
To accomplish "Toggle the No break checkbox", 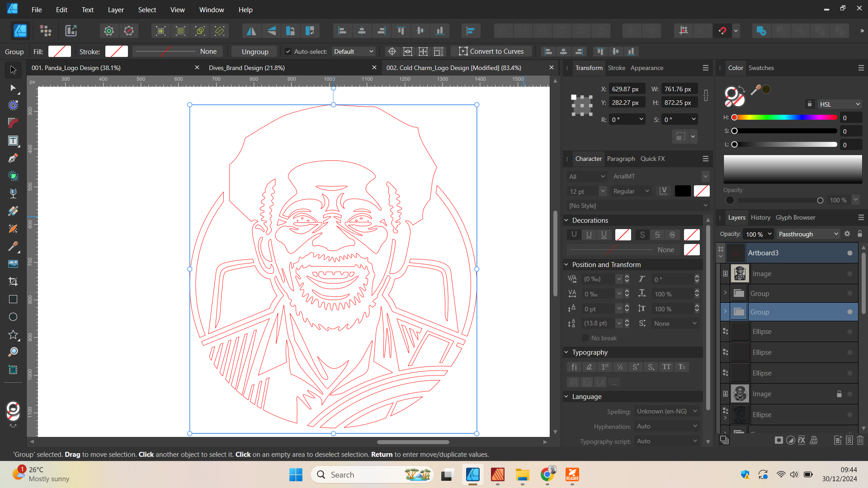I will coord(585,338).
